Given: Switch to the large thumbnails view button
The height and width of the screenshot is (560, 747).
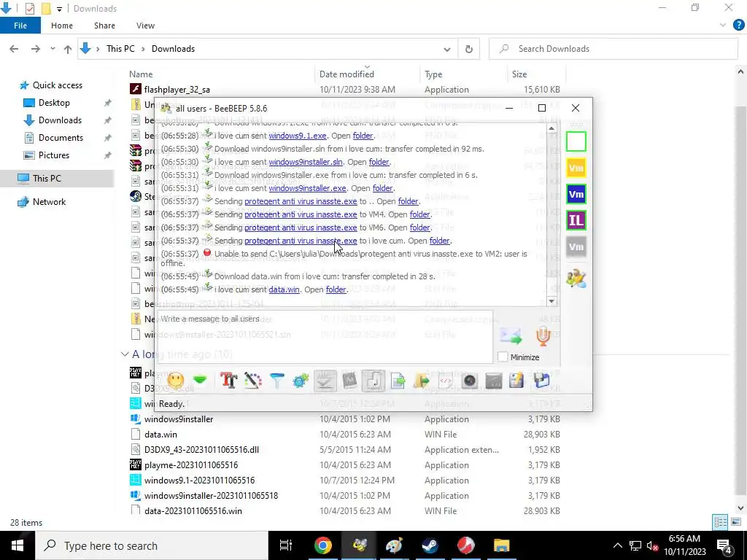Looking at the screenshot, I should tap(736, 522).
